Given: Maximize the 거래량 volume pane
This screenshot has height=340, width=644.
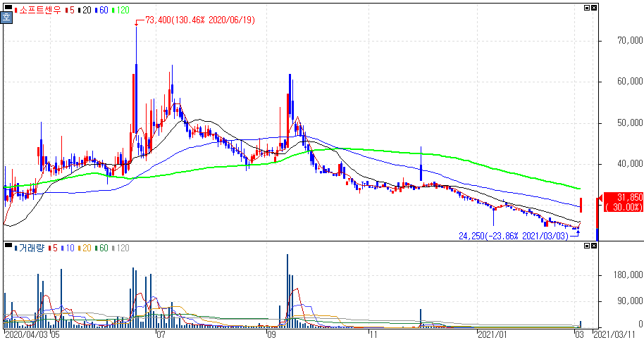Looking at the screenshot, I should pos(587,246).
